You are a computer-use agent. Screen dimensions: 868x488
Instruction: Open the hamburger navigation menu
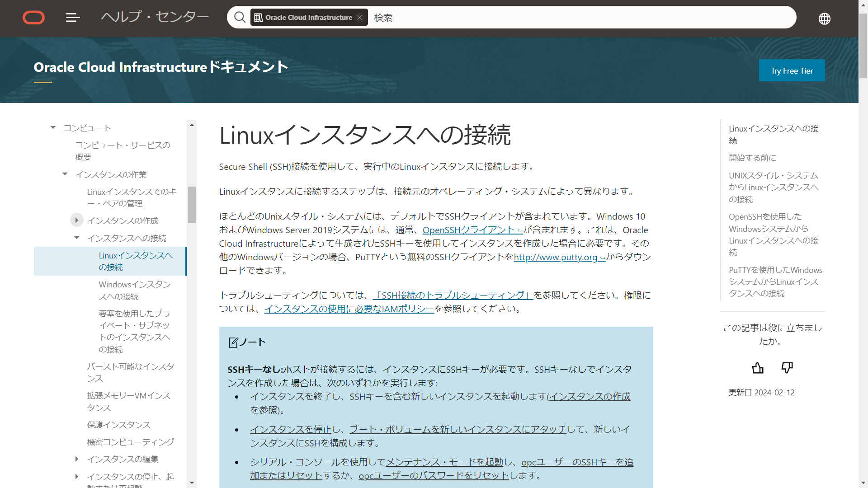pos(72,18)
